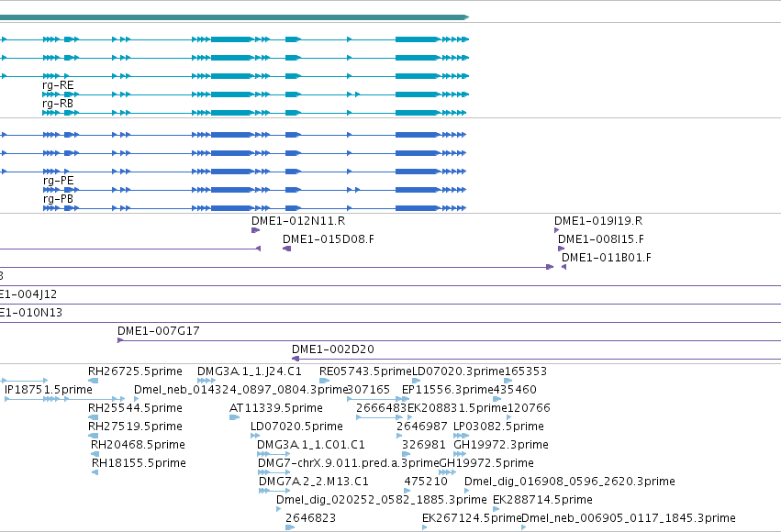Select the rg-RB transcript label
781x532 pixels.
click(58, 104)
